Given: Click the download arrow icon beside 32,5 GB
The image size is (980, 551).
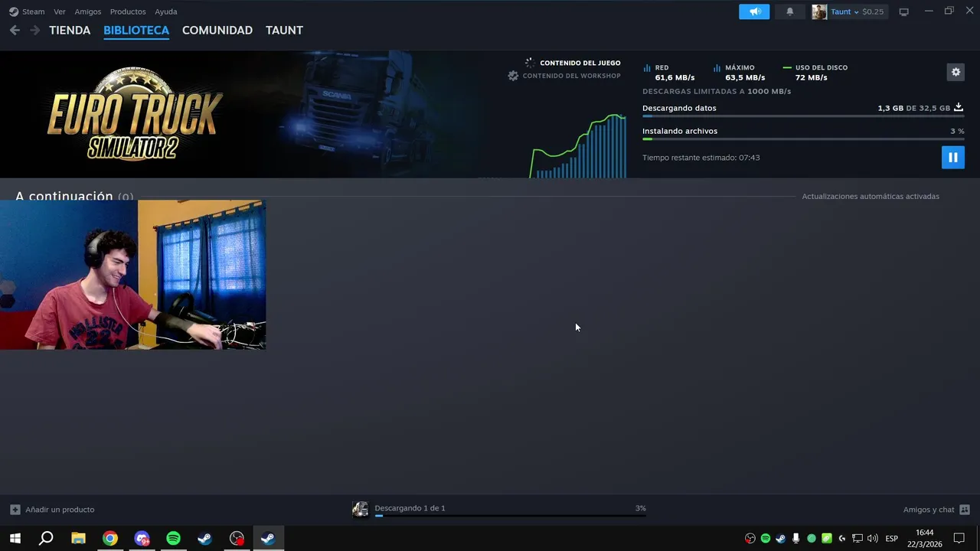Looking at the screenshot, I should (959, 108).
